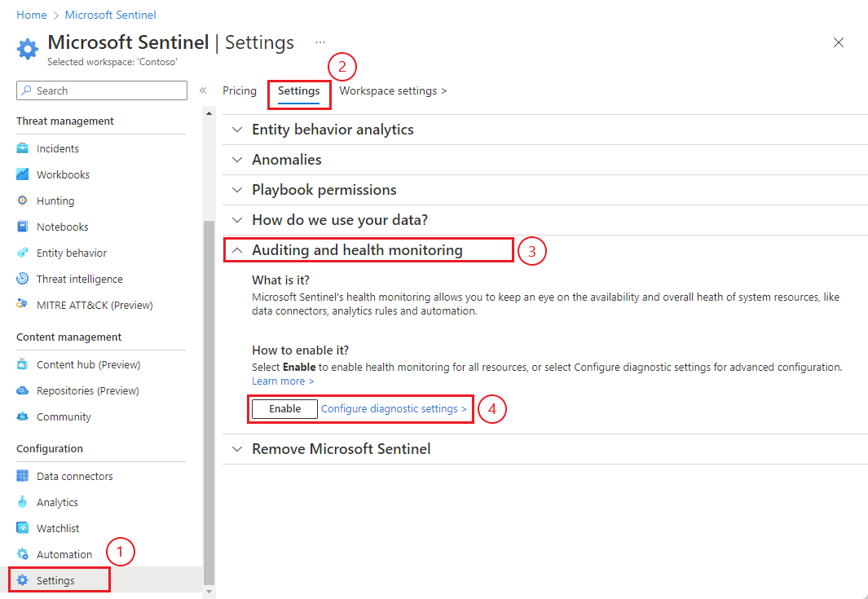Switch to the Pricing tab

[x=240, y=90]
